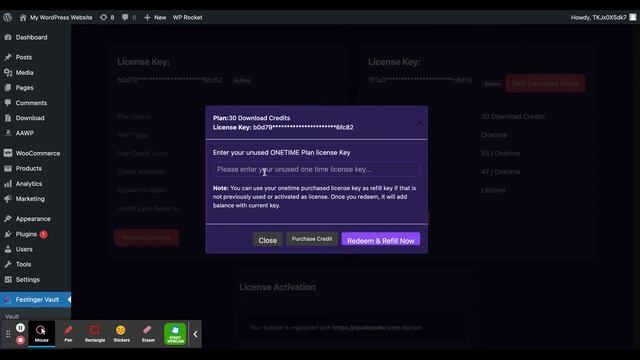The height and width of the screenshot is (360, 640).
Task: Select Festinger Vault menu item
Action: [x=36, y=300]
